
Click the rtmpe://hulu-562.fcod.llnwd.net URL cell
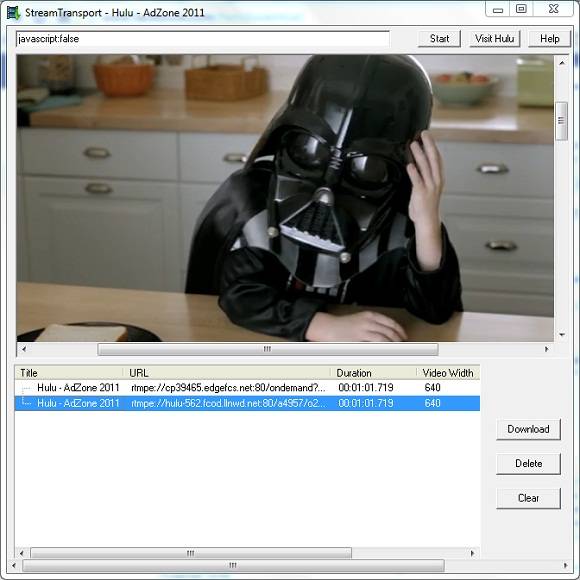point(228,403)
